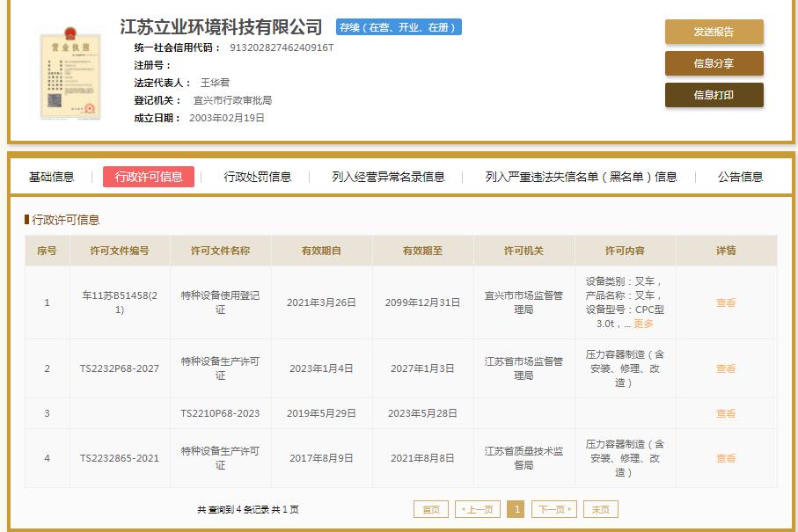The image size is (798, 532).
Task: Click registration authority 宜兴市行政审批局
Action: coord(232,100)
